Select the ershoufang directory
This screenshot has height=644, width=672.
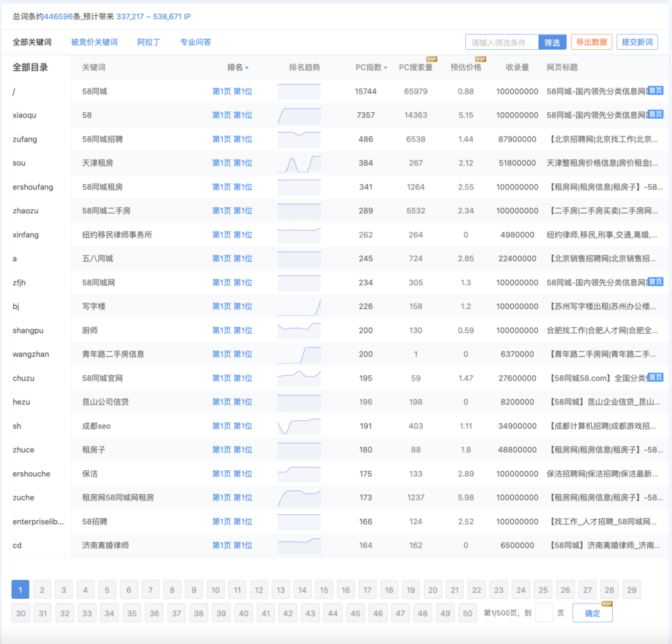pyautogui.click(x=33, y=187)
